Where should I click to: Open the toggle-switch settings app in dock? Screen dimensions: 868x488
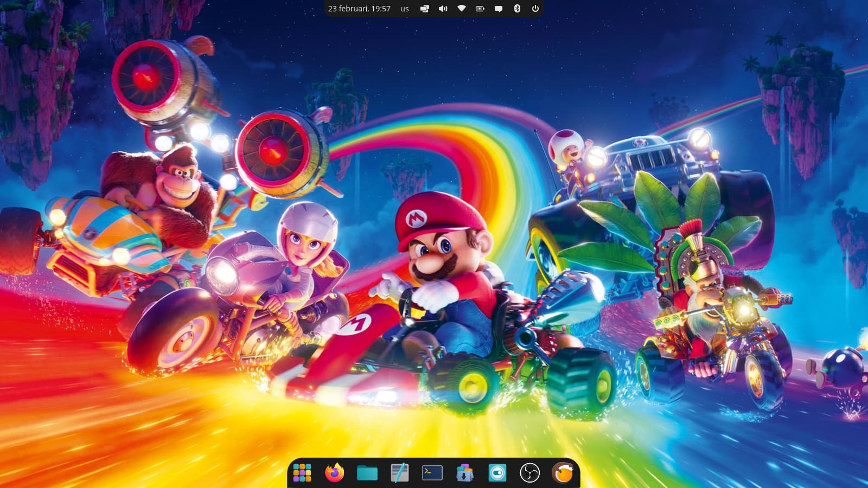pos(497,473)
